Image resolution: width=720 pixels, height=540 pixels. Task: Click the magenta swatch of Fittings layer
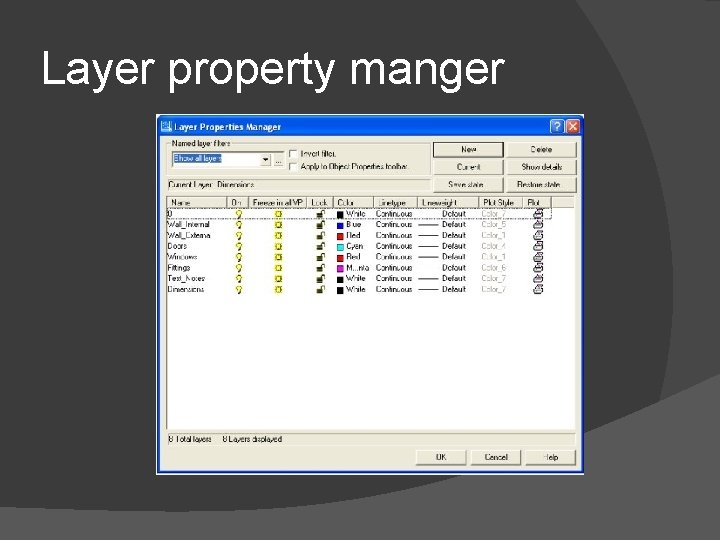coord(340,269)
